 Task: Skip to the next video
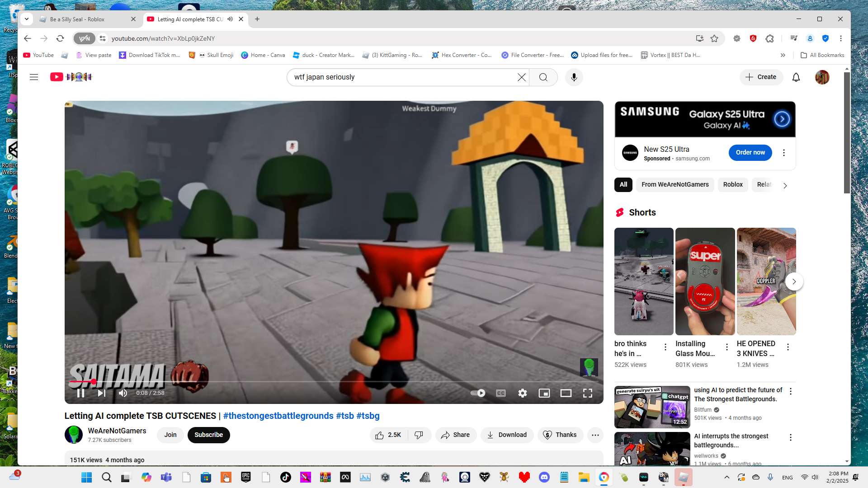coord(102,393)
